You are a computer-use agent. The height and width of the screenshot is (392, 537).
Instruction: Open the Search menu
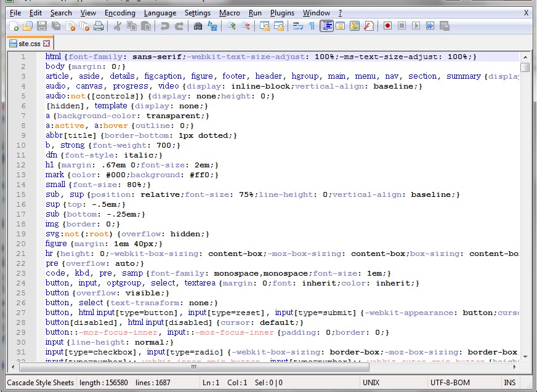(61, 13)
